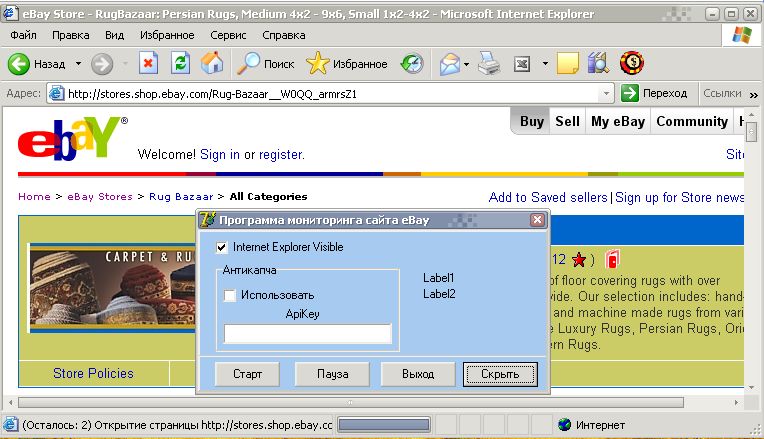Click the Поиск magnifier search icon
The height and width of the screenshot is (439, 764).
[x=248, y=63]
